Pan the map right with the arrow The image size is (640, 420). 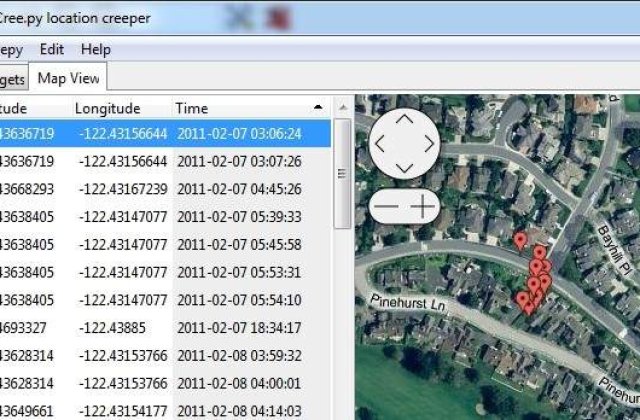click(x=427, y=143)
